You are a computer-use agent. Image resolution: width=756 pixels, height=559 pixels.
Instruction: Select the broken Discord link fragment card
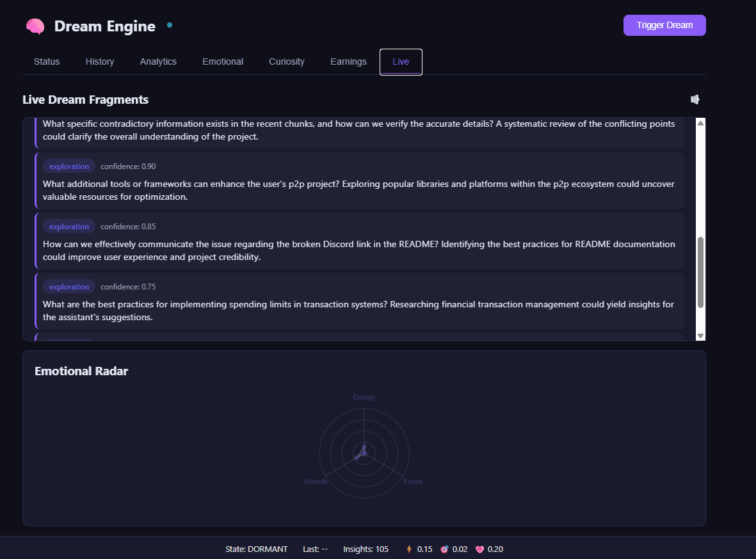tap(360, 241)
